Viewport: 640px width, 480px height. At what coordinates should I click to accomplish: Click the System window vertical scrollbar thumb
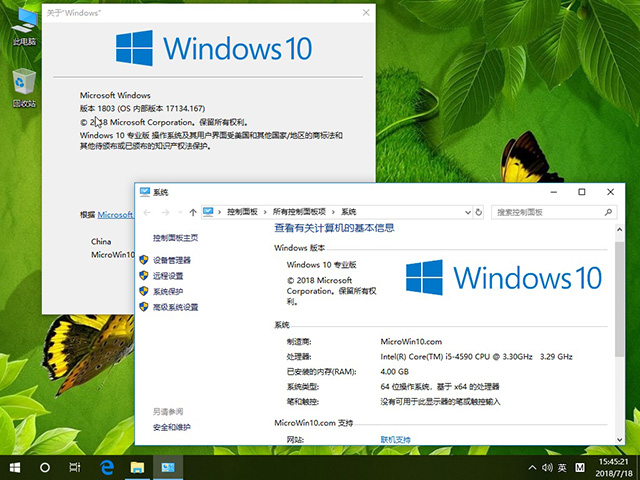click(620, 299)
